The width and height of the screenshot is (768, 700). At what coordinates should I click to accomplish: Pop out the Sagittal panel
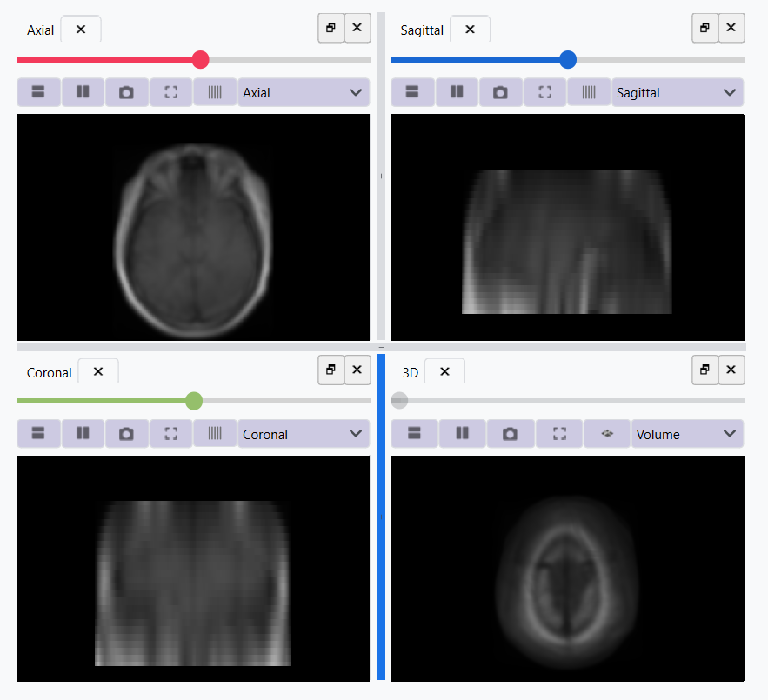tap(705, 28)
